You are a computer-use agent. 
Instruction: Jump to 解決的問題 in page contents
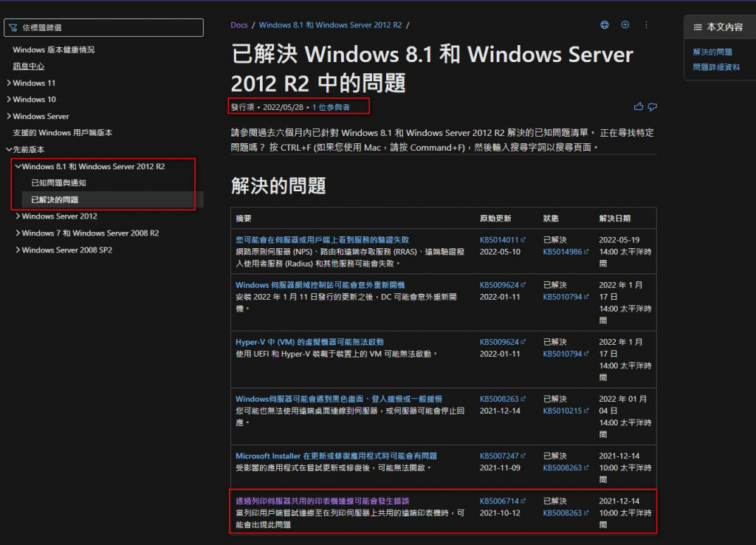712,52
